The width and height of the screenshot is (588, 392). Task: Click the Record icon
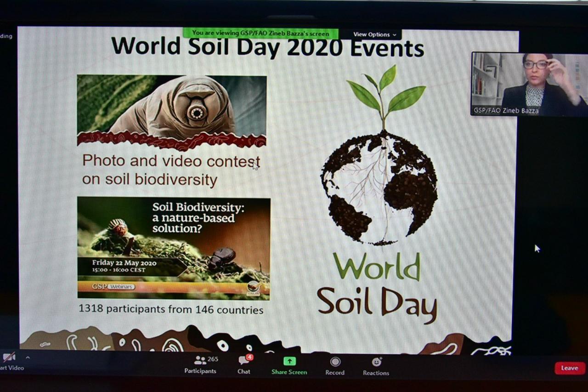[335, 362]
